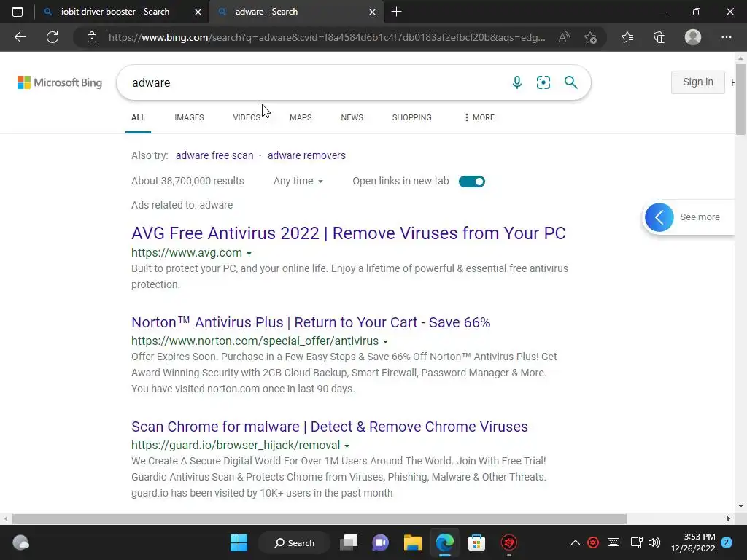
Task: Try the adware free scan suggestion
Action: [x=214, y=155]
